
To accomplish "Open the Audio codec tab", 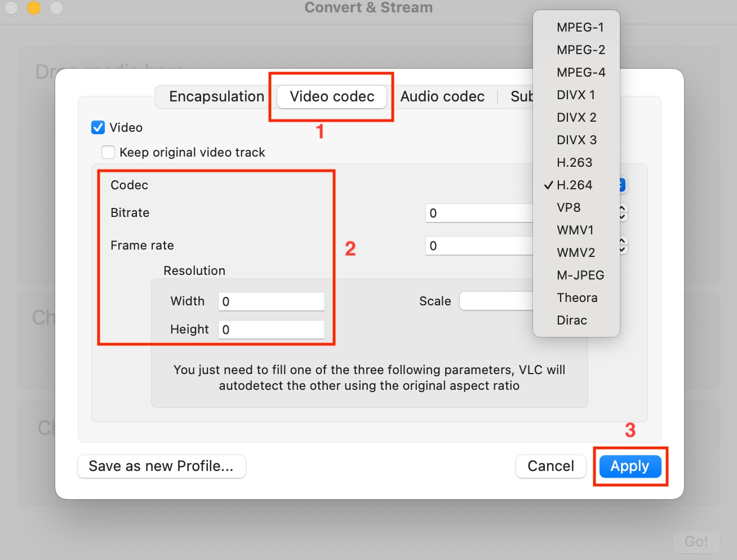I will click(442, 96).
